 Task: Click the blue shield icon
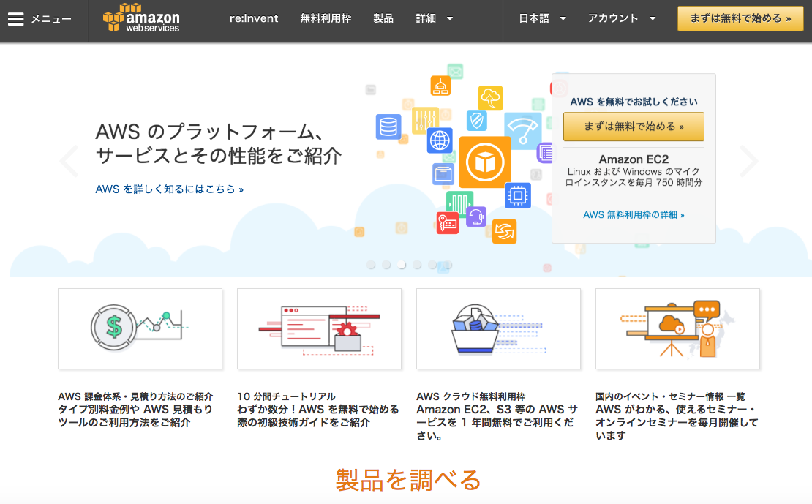coord(476,121)
